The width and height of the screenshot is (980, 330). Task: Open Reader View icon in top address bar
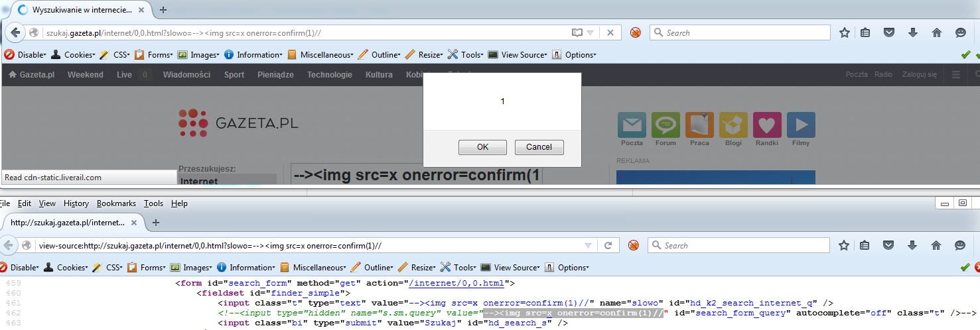pyautogui.click(x=577, y=32)
